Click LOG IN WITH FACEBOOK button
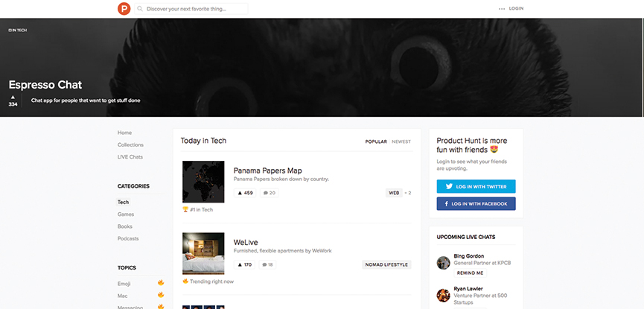Image resolution: width=644 pixels, height=309 pixels. [x=476, y=204]
